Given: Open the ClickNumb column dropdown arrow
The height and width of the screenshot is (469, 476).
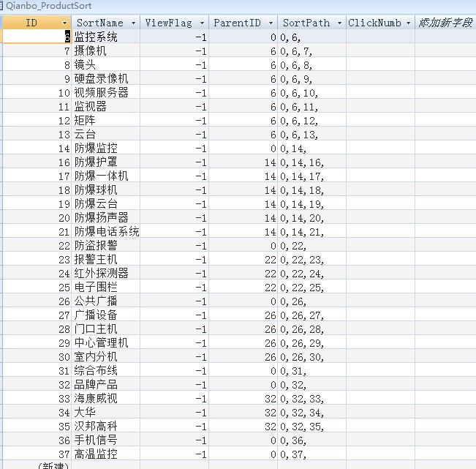Looking at the screenshot, I should pos(408,23).
